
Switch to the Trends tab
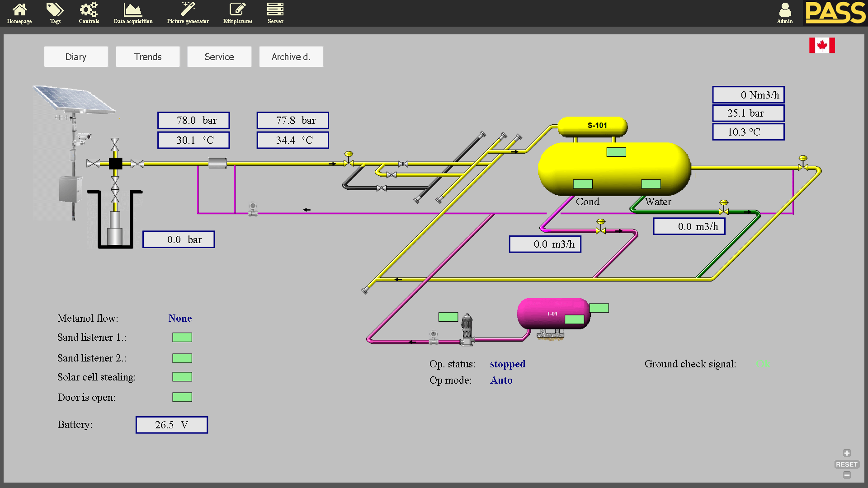pos(148,57)
